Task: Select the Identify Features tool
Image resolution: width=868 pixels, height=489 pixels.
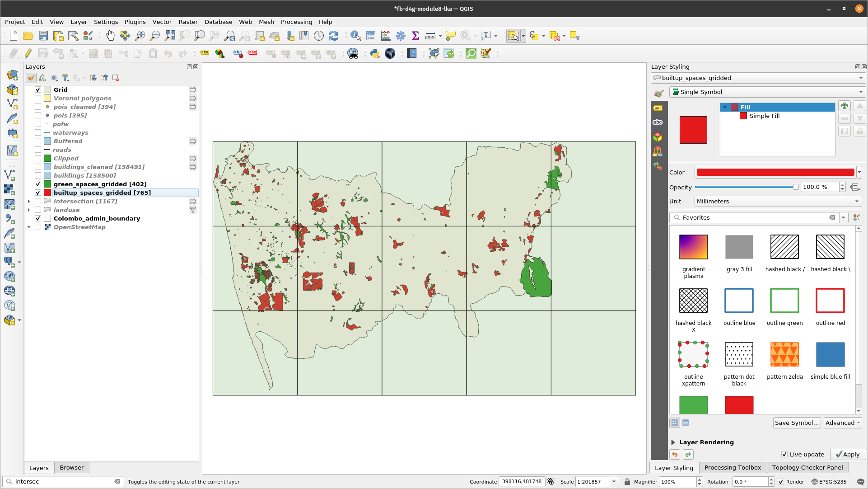Action: [356, 36]
